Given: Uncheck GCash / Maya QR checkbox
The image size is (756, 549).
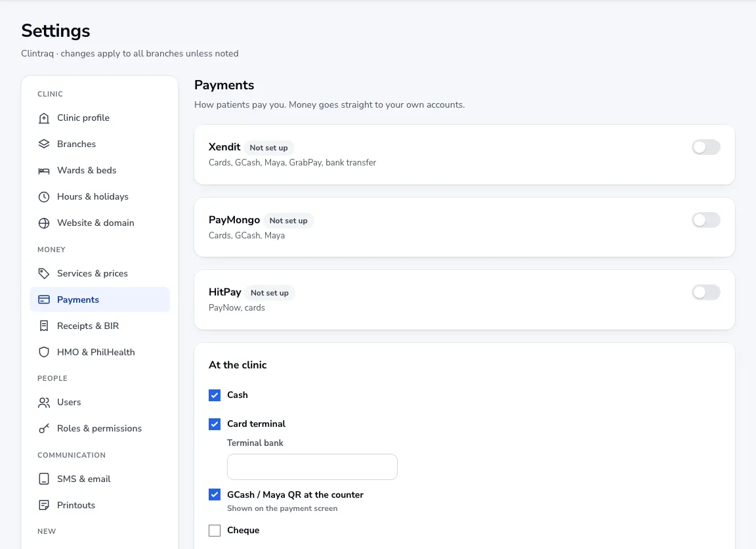Looking at the screenshot, I should point(215,494).
